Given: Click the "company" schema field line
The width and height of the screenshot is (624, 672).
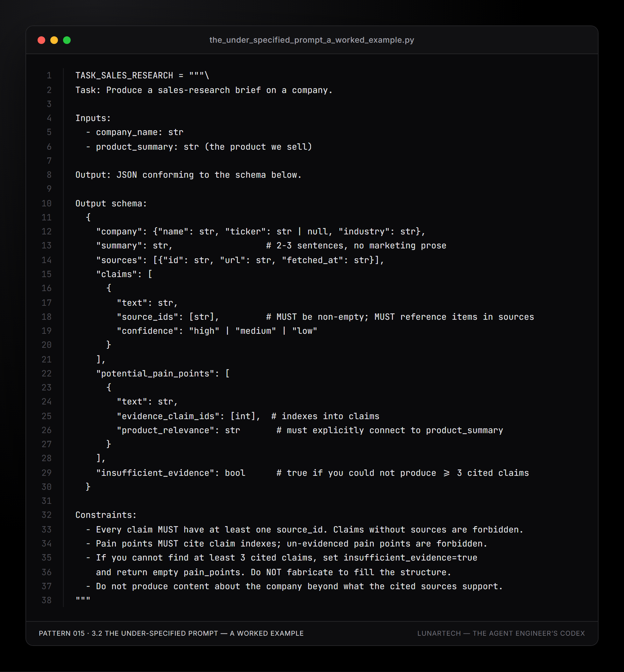Looking at the screenshot, I should click(x=261, y=232).
